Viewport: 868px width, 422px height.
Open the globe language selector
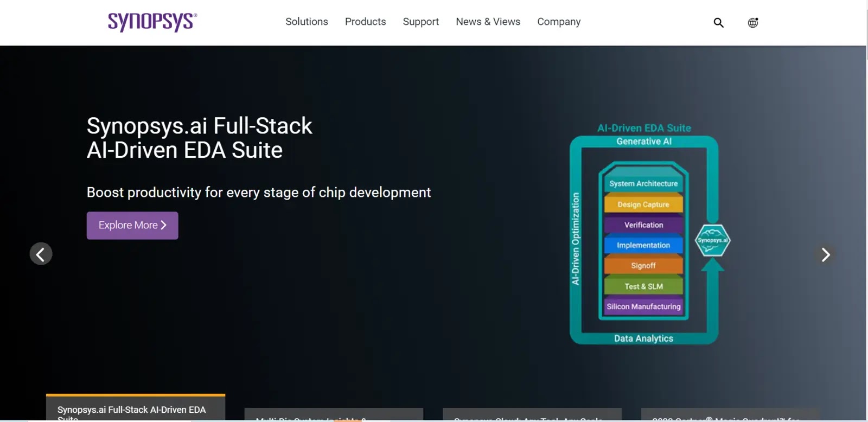click(x=752, y=23)
